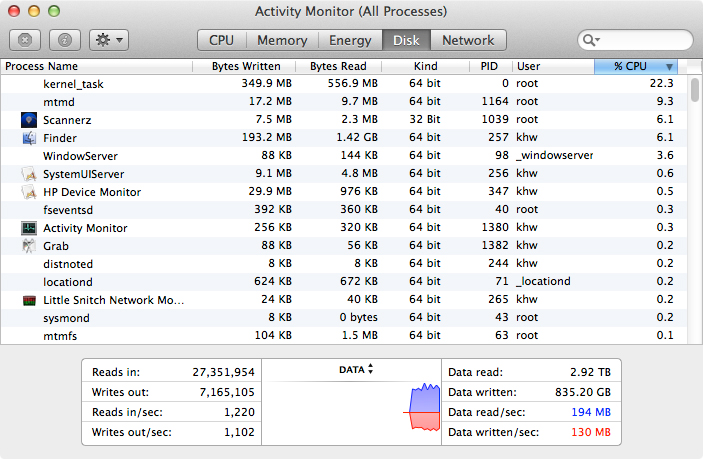Image resolution: width=703 pixels, height=459 pixels.
Task: Select the mtmfs process row
Action: point(343,335)
